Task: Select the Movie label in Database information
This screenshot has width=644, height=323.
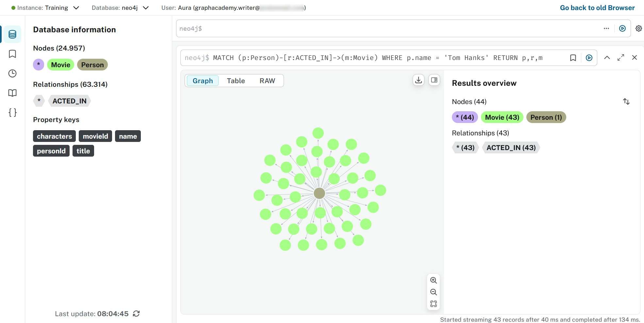Action: pos(61,65)
